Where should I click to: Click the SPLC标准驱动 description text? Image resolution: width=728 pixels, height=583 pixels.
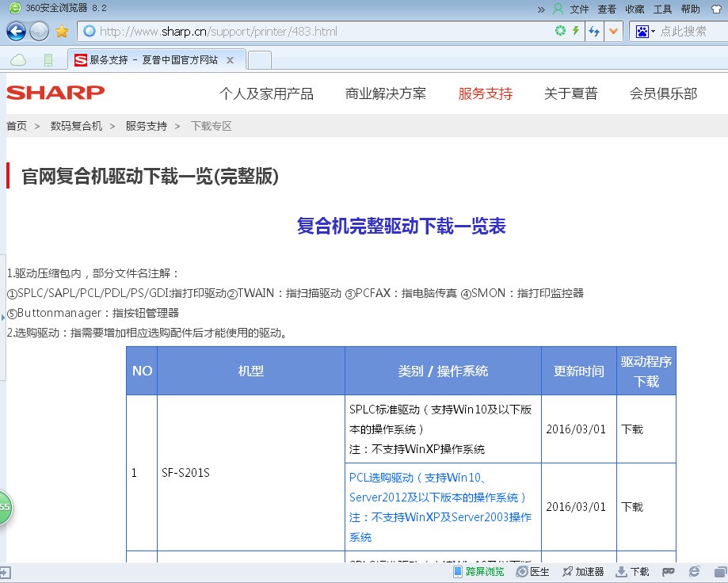pyautogui.click(x=440, y=429)
